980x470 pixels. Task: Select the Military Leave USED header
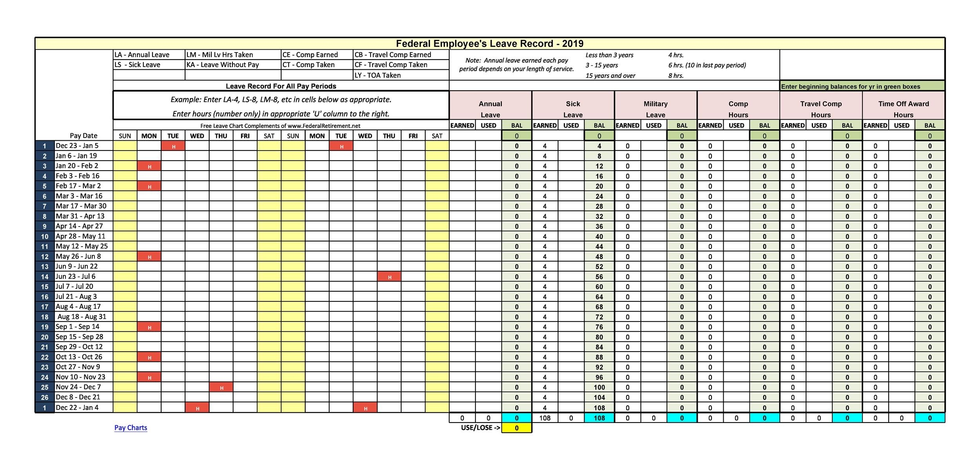pos(654,125)
